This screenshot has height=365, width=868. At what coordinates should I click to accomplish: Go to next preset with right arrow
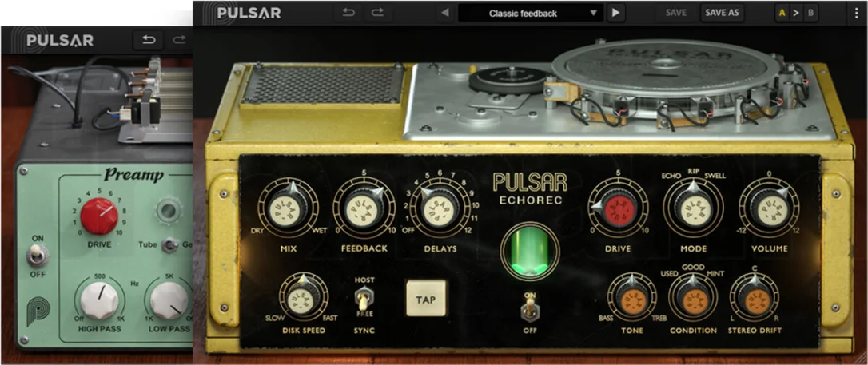pyautogui.click(x=615, y=13)
